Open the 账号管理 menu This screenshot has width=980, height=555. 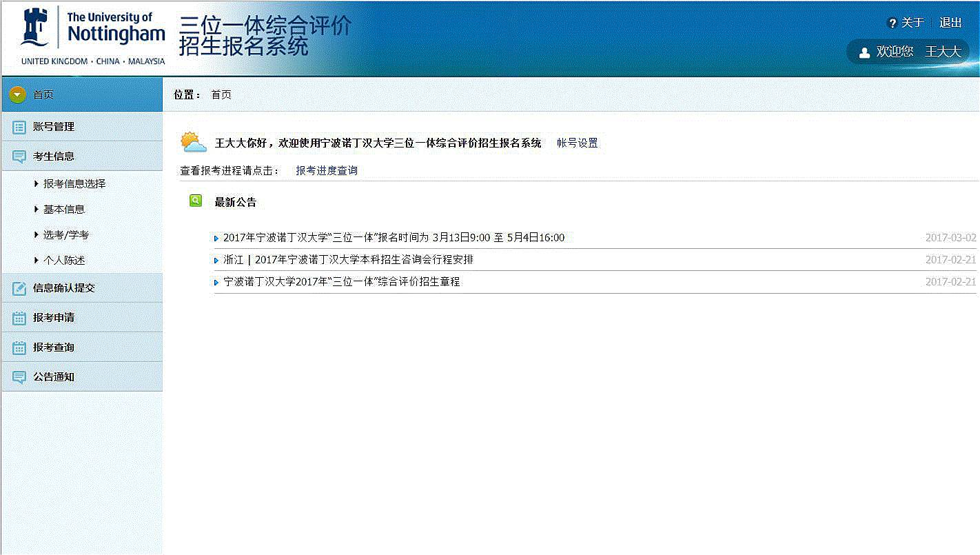coord(82,127)
